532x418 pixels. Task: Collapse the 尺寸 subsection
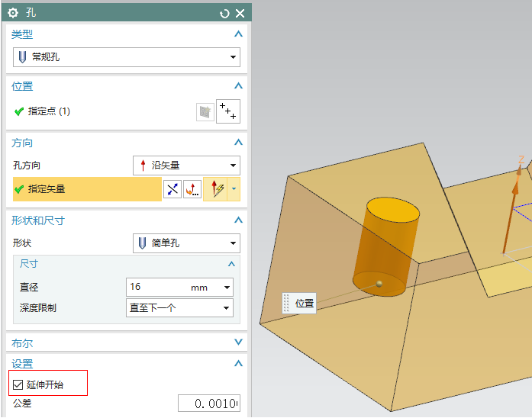coord(231,264)
